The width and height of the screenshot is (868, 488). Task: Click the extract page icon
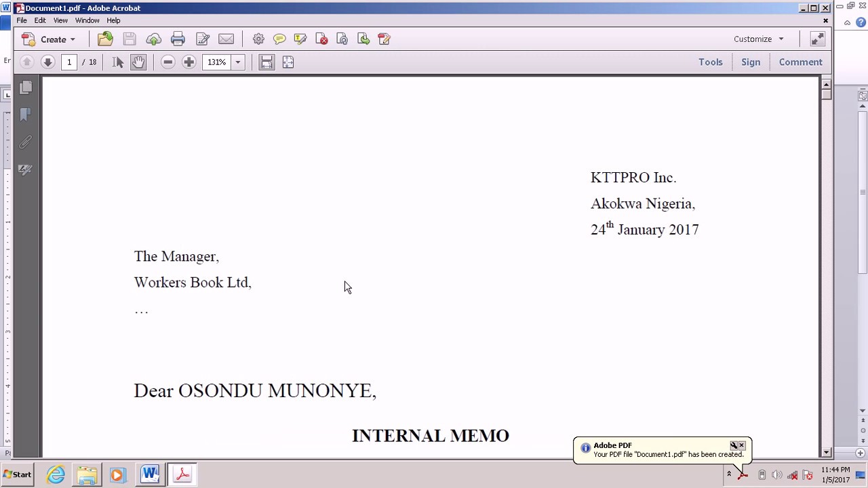tap(363, 39)
